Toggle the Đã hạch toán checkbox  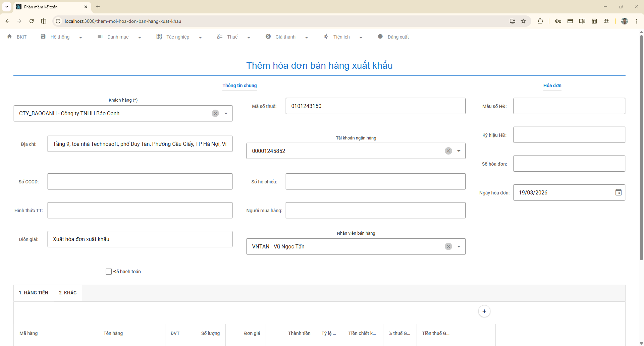pyautogui.click(x=109, y=272)
